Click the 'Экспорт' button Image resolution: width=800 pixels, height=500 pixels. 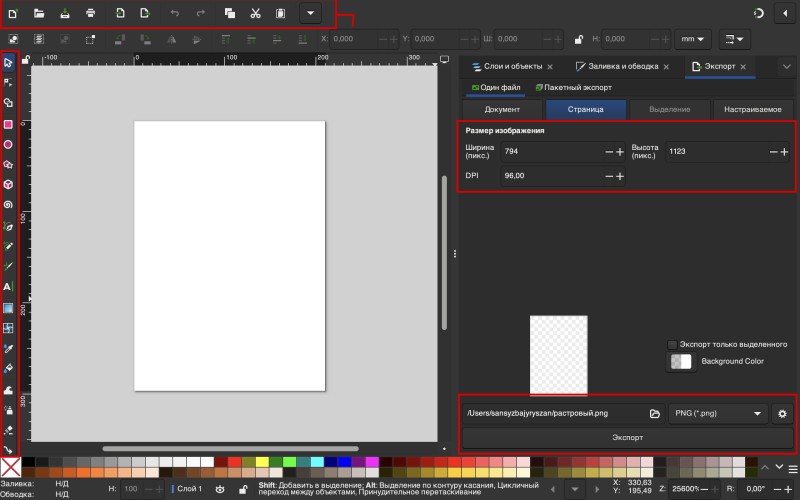click(628, 438)
